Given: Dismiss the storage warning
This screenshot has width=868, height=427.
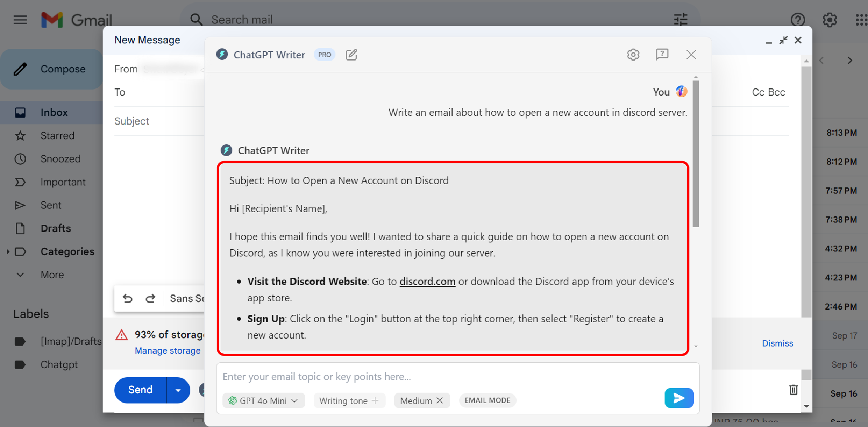Looking at the screenshot, I should point(777,343).
